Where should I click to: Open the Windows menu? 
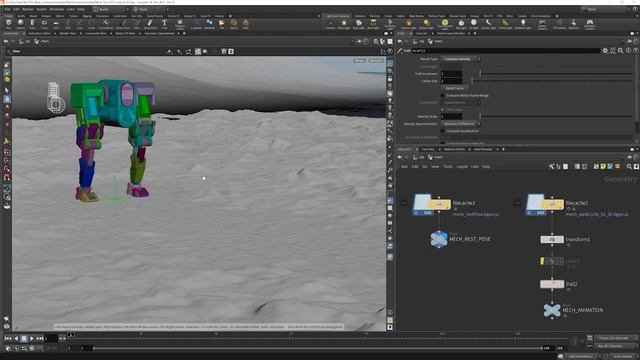57,9
